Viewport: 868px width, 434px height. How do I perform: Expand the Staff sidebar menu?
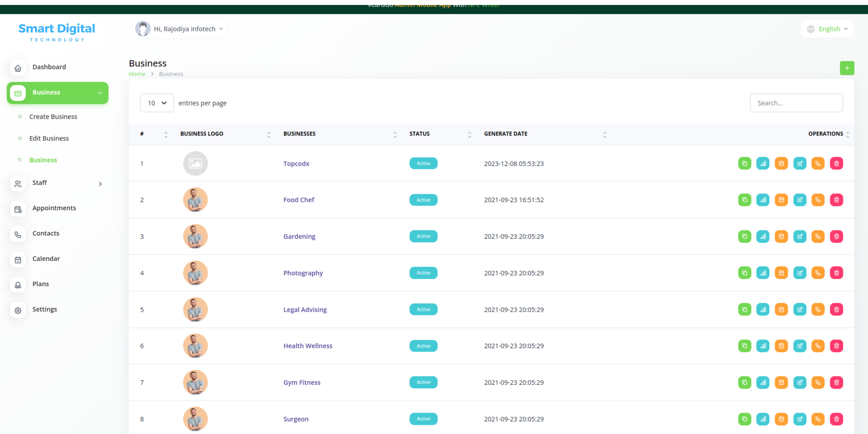(58, 183)
